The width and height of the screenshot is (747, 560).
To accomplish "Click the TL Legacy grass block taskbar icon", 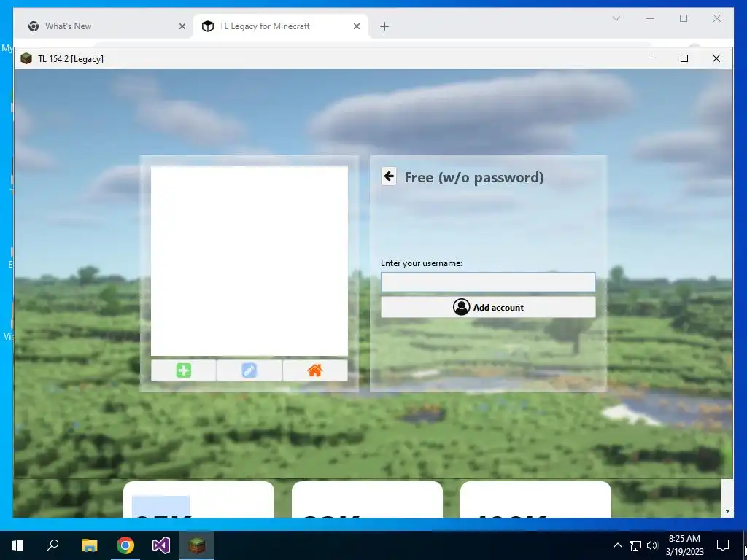I will coord(197,545).
